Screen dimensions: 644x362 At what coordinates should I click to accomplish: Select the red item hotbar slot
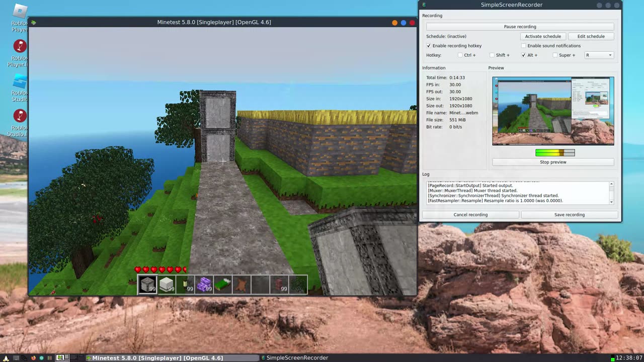pyautogui.click(x=279, y=285)
